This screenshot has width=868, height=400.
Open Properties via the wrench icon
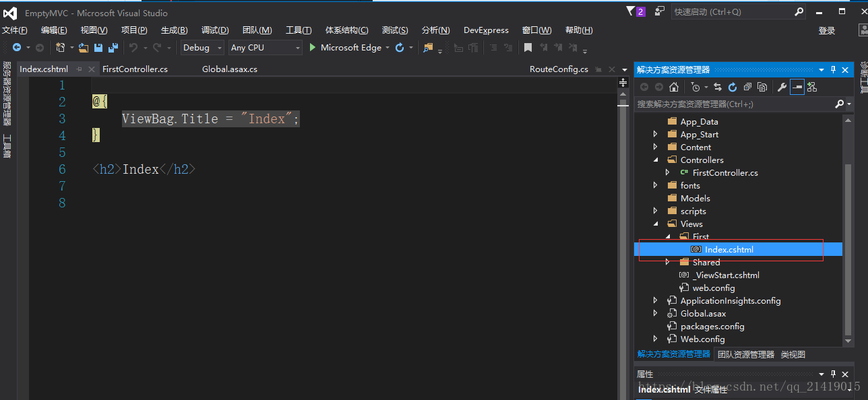782,87
